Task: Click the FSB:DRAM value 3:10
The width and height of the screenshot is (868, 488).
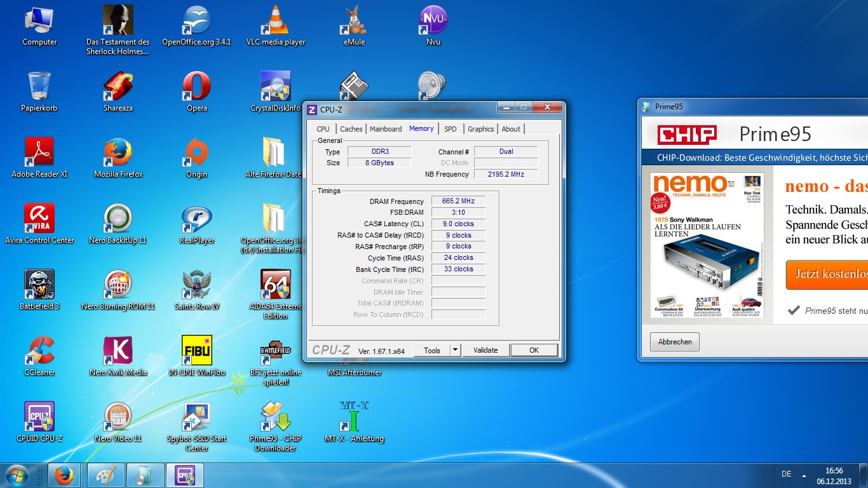Action: pyautogui.click(x=458, y=212)
